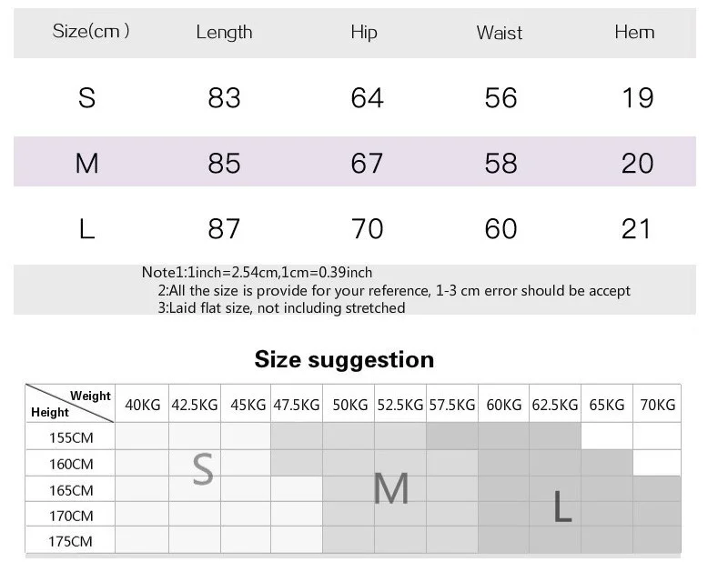Image resolution: width=728 pixels, height=562 pixels.
Task: Click the S size row label
Action: pyautogui.click(x=86, y=98)
